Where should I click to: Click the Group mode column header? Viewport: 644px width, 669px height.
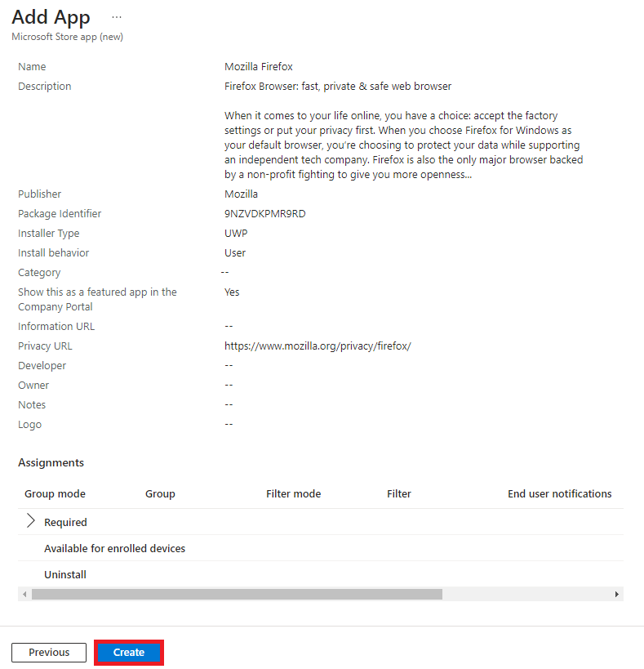tap(55, 493)
